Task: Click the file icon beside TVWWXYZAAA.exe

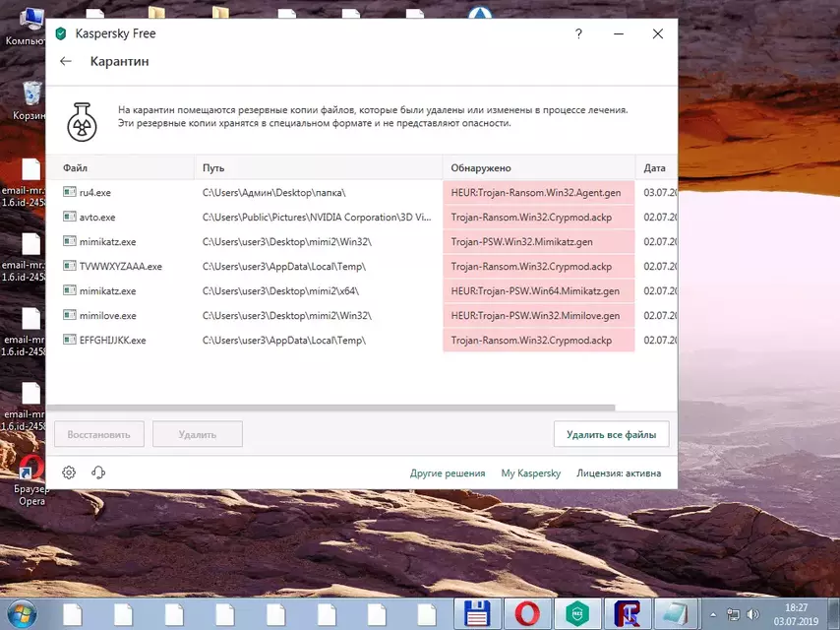Action: tap(70, 266)
